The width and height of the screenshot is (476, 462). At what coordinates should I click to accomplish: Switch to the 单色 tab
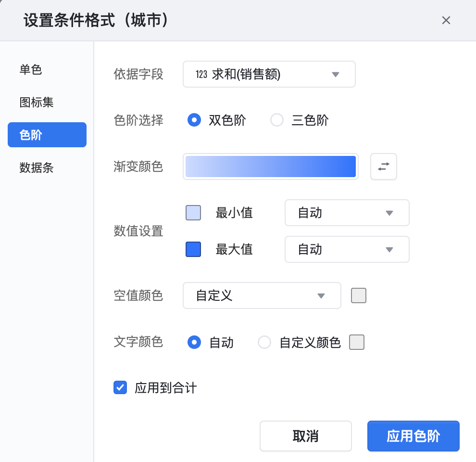point(31,70)
